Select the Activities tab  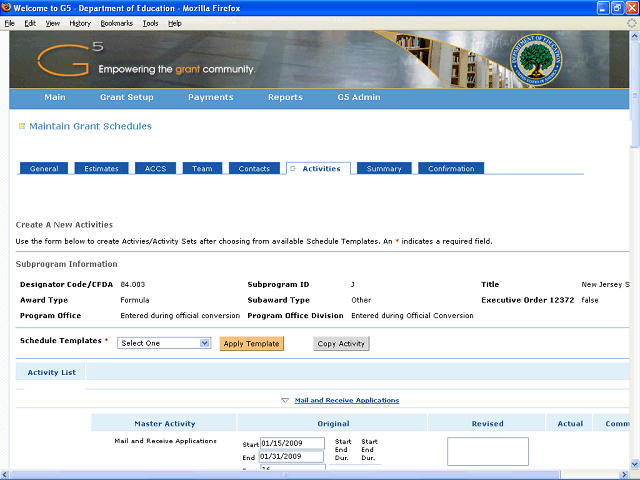pyautogui.click(x=318, y=169)
